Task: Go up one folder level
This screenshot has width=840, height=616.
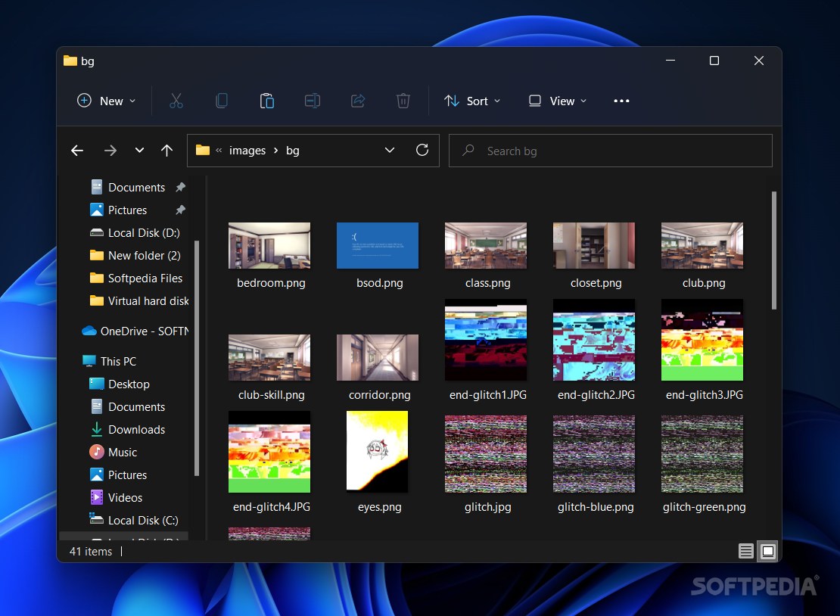Action: [x=166, y=151]
